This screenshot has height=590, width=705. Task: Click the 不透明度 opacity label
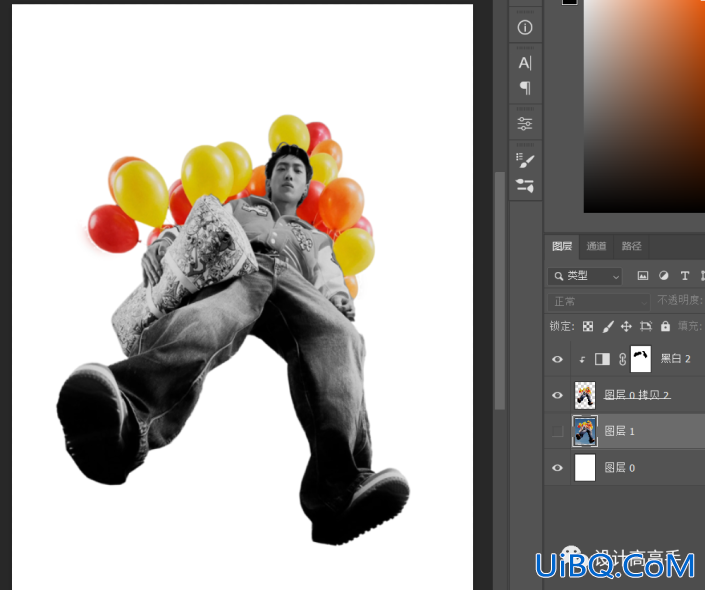[680, 300]
